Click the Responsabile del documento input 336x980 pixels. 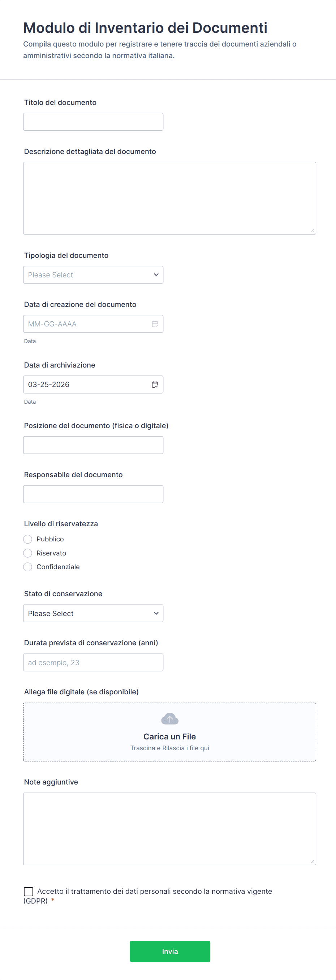tap(93, 494)
